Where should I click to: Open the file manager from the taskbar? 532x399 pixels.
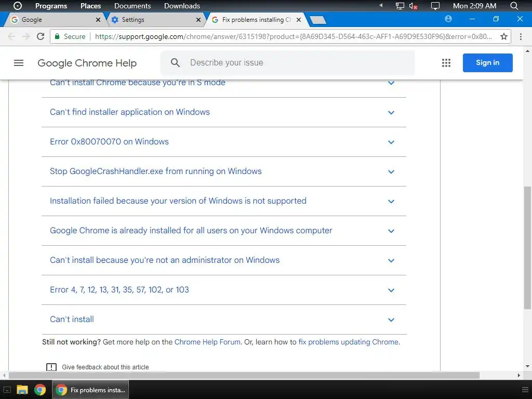22,390
